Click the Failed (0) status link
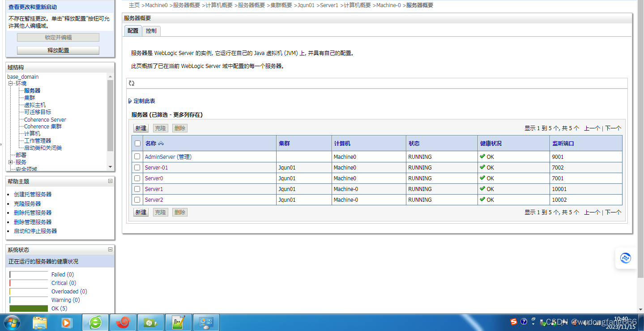This screenshot has width=644, height=331. [63, 274]
